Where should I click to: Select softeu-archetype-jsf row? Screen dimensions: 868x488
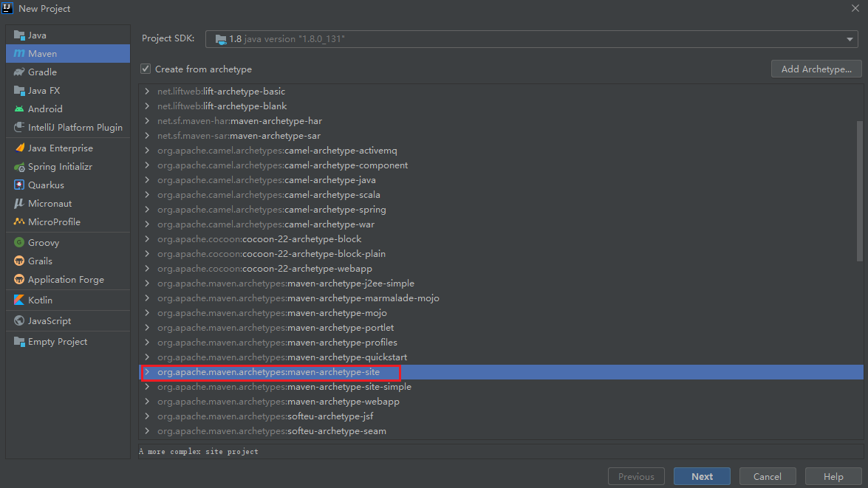[x=501, y=416]
